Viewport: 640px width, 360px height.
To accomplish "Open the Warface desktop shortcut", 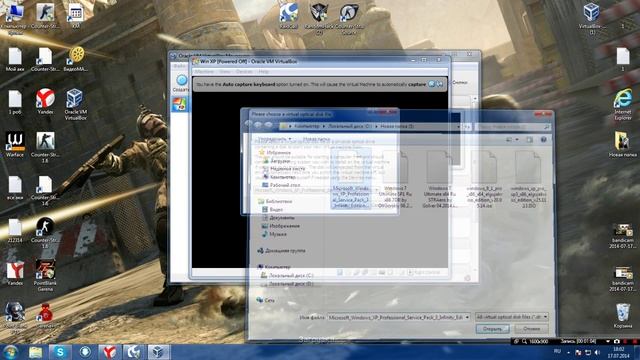I will [x=15, y=144].
